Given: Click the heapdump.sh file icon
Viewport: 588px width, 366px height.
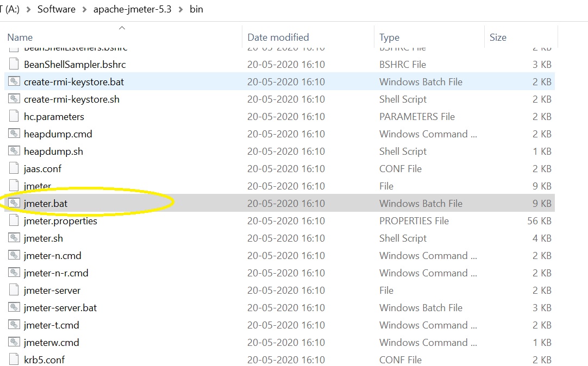Looking at the screenshot, I should pos(14,151).
